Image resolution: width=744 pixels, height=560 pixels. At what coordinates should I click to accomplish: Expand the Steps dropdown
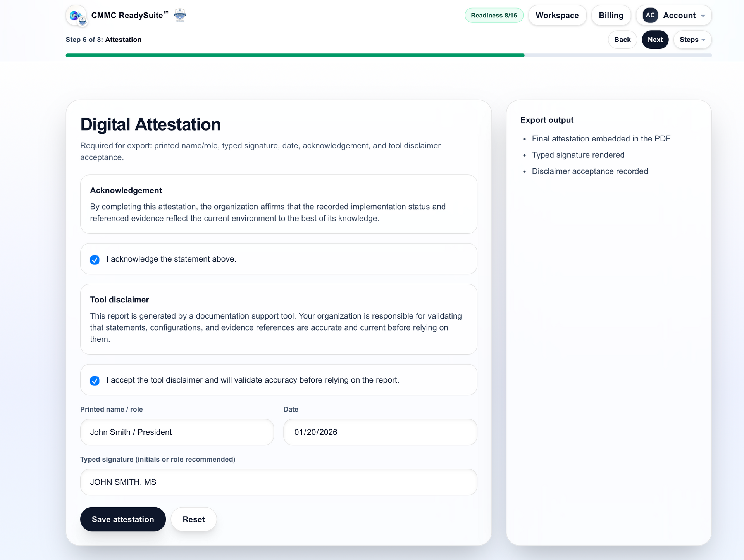[x=692, y=40]
